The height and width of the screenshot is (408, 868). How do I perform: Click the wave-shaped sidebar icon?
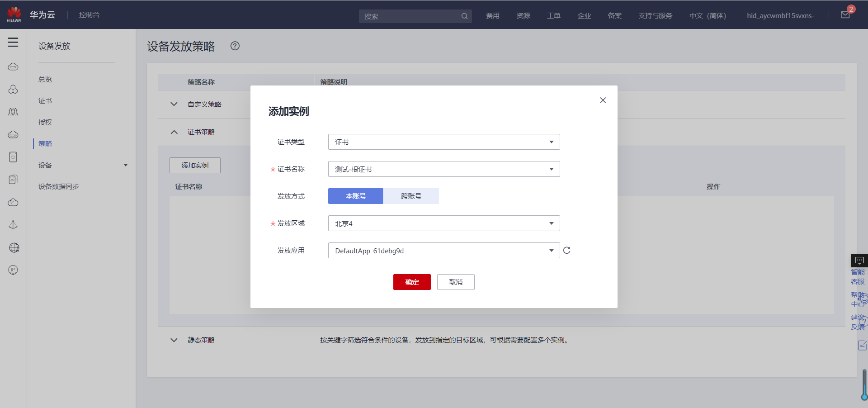(13, 112)
